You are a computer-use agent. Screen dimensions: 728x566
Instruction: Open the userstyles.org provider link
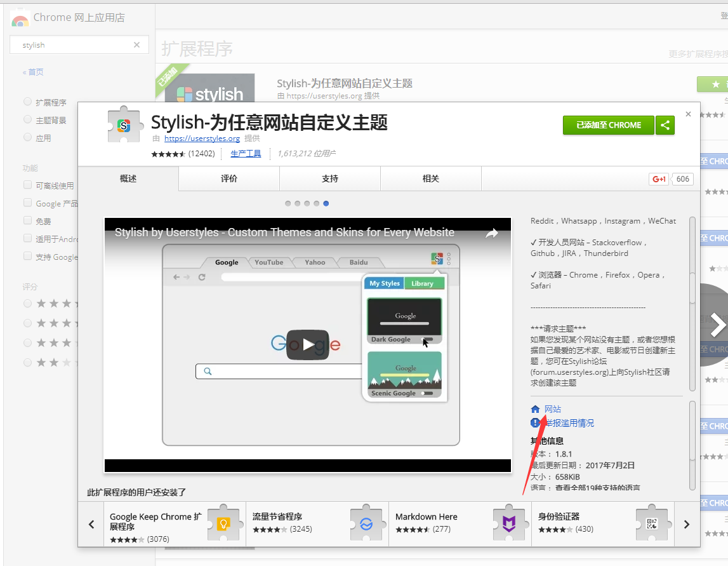[202, 138]
